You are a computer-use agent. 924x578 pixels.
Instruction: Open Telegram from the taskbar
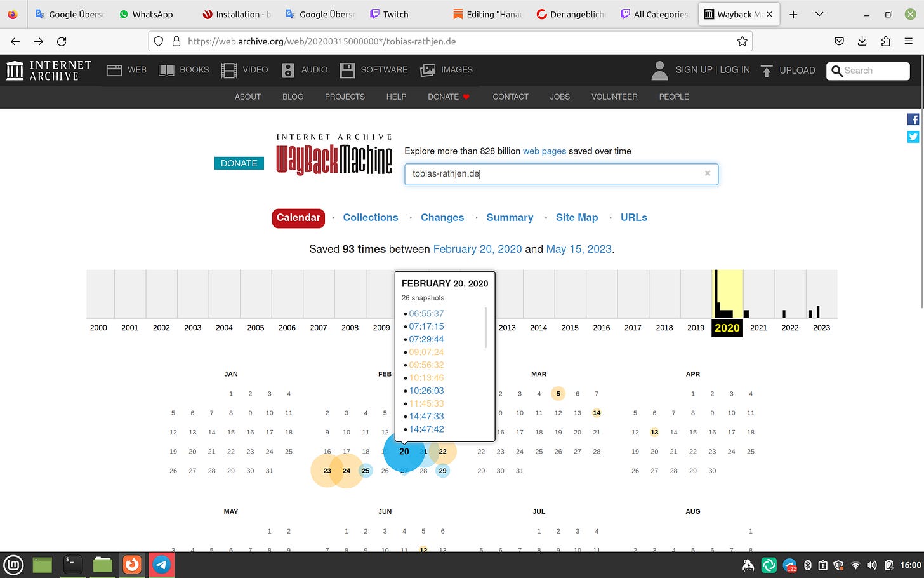(161, 565)
